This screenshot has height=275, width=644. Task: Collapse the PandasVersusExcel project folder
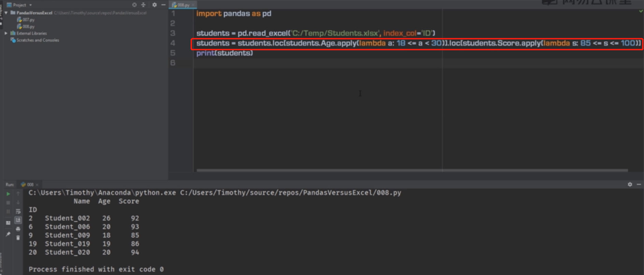[x=6, y=13]
